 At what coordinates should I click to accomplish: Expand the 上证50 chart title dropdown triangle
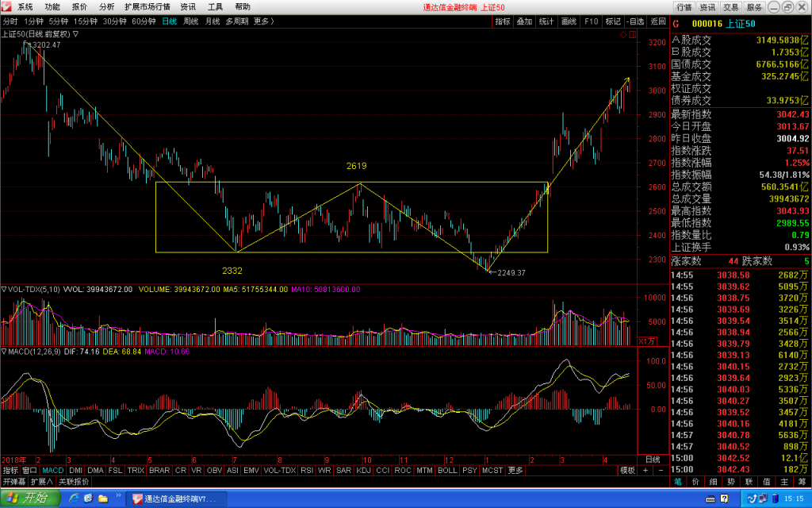75,33
